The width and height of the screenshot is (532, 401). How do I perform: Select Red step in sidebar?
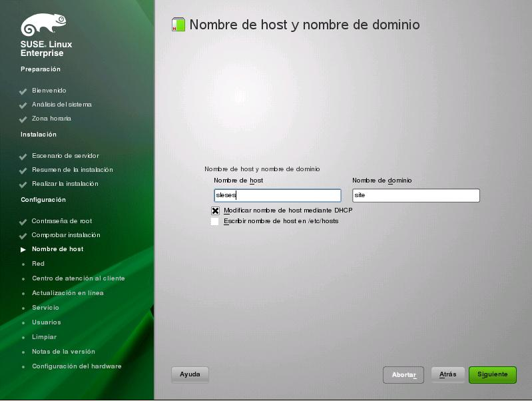coord(38,264)
